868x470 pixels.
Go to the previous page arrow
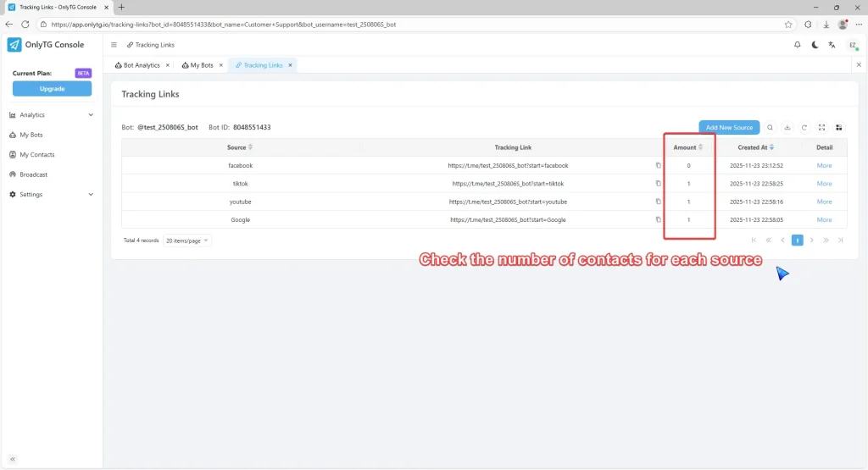pyautogui.click(x=782, y=240)
